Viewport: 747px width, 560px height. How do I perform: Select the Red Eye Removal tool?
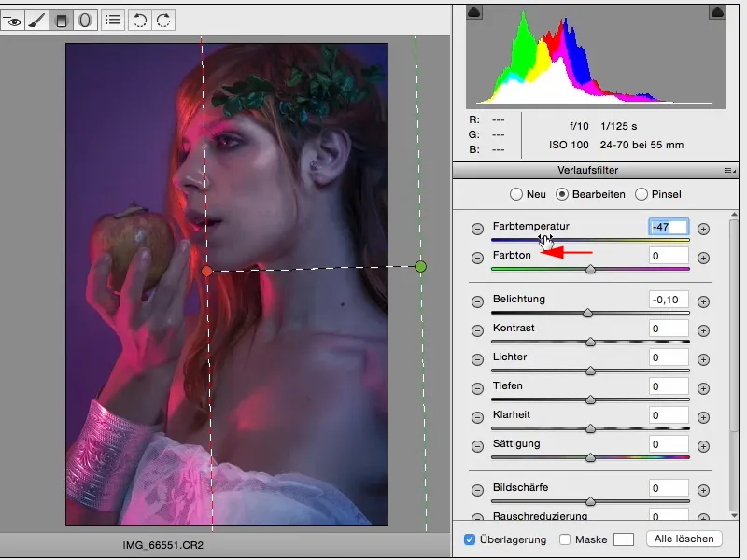click(13, 20)
